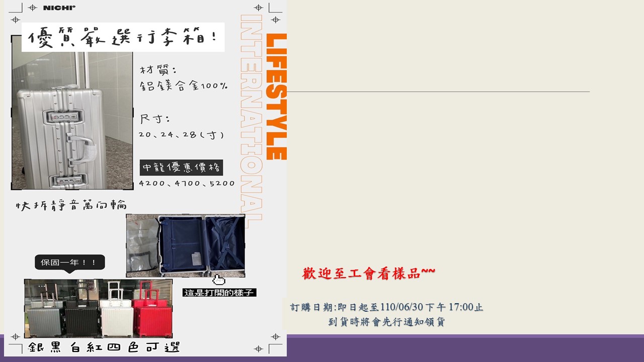644x362 pixels.
Task: Select the title 優質嚴選行李箱
Action: coord(123,38)
